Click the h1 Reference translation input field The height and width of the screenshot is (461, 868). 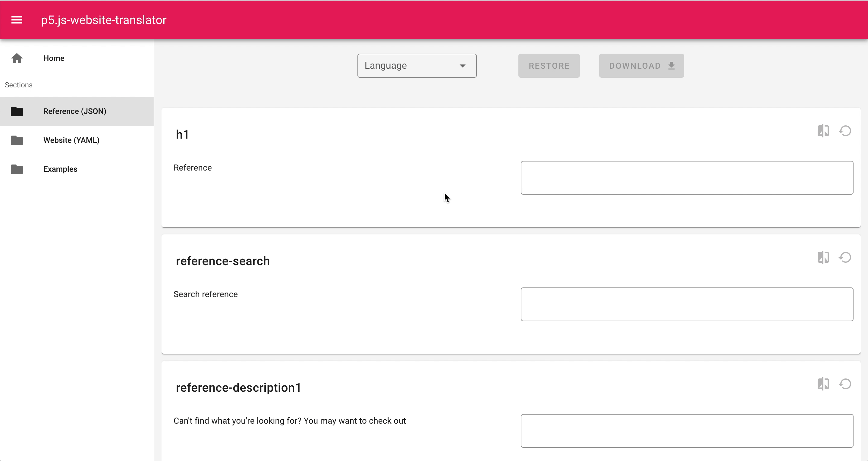pyautogui.click(x=687, y=177)
